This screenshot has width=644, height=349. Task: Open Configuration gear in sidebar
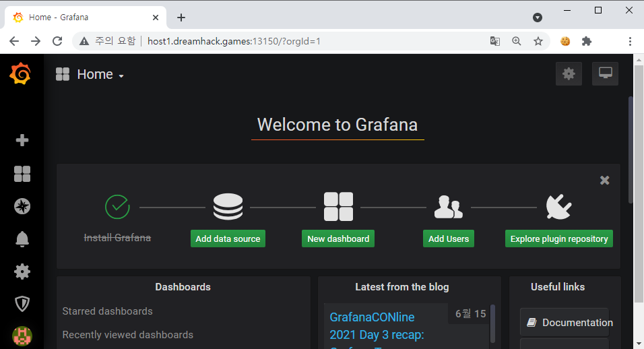coord(22,272)
